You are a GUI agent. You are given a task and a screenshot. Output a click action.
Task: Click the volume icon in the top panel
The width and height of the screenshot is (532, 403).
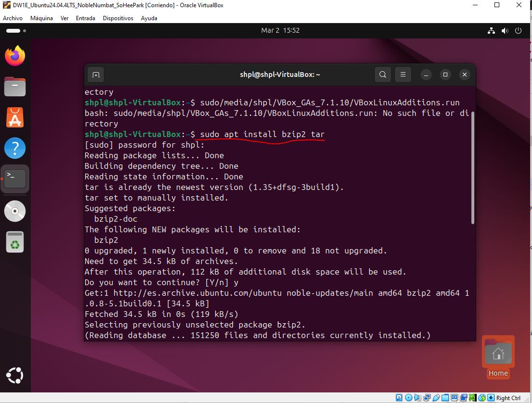[505, 30]
